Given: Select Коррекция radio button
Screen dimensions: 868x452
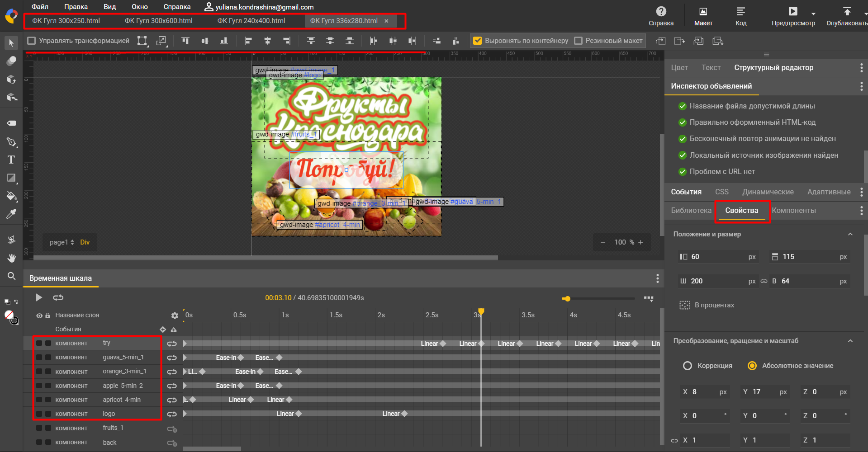Looking at the screenshot, I should tap(688, 366).
